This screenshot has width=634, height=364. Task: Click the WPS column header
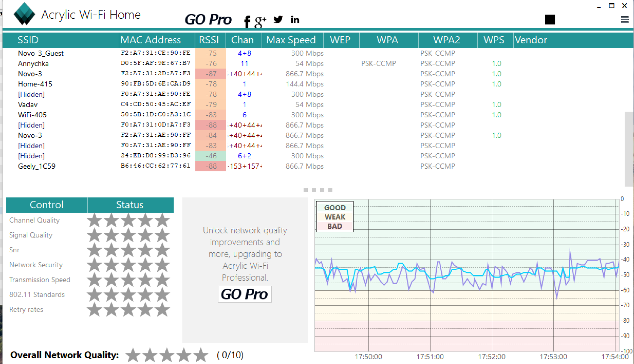[495, 40]
